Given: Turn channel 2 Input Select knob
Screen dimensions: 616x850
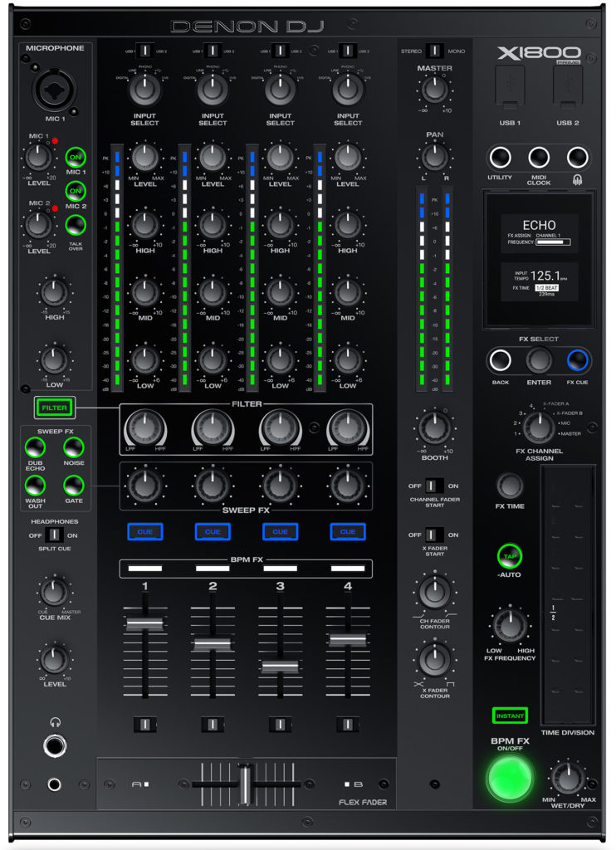Looking at the screenshot, I should pos(213,90).
